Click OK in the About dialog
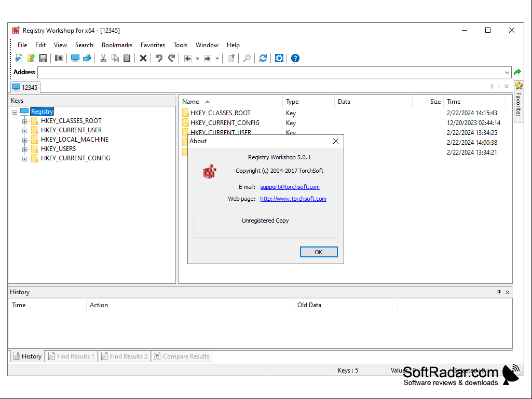The image size is (532, 399). click(319, 252)
